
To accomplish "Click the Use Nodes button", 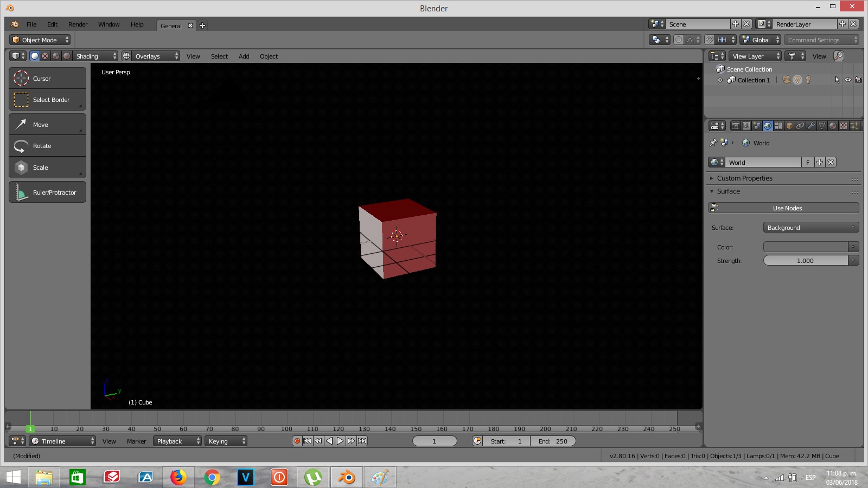I will (784, 208).
